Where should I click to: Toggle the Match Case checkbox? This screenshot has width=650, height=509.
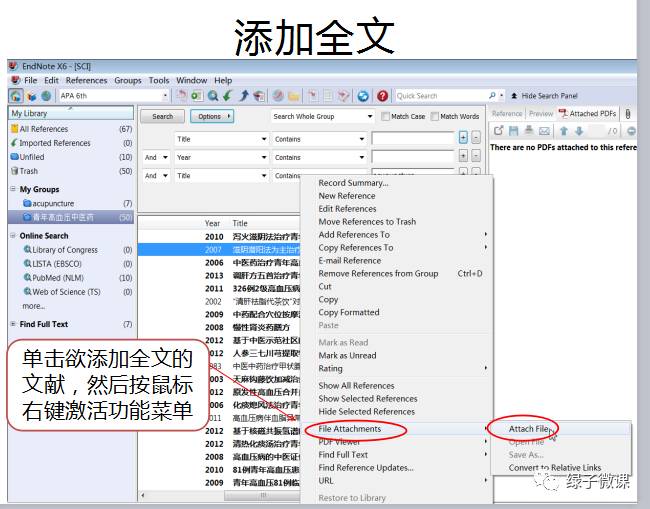tap(385, 116)
